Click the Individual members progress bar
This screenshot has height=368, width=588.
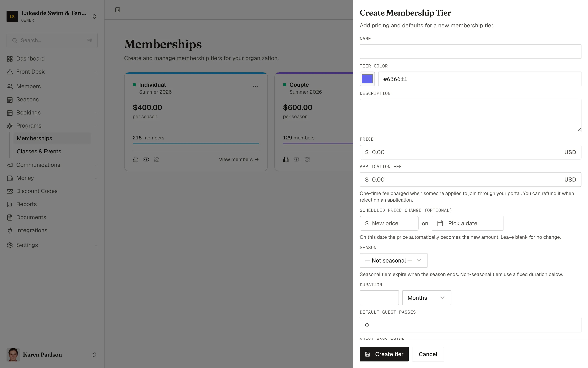(196, 144)
